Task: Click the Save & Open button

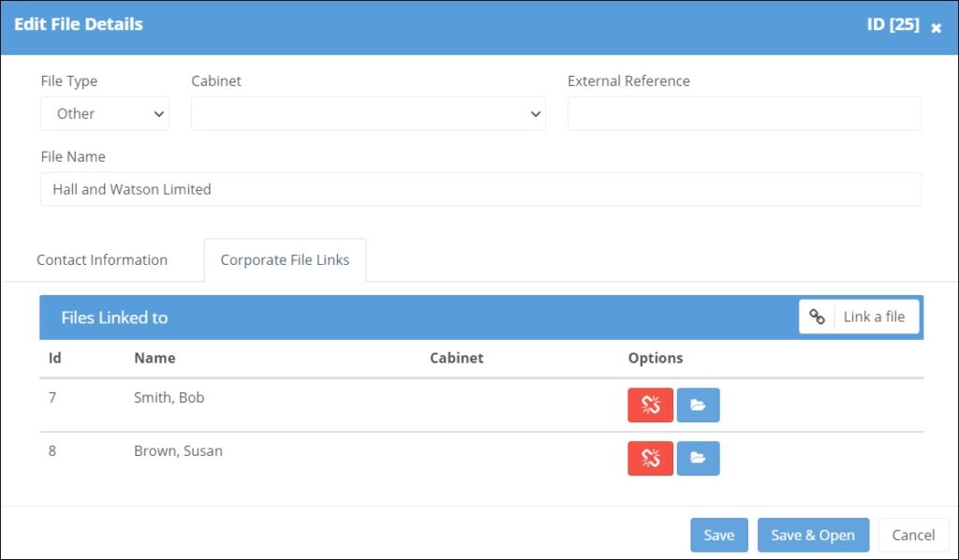Action: tap(813, 535)
